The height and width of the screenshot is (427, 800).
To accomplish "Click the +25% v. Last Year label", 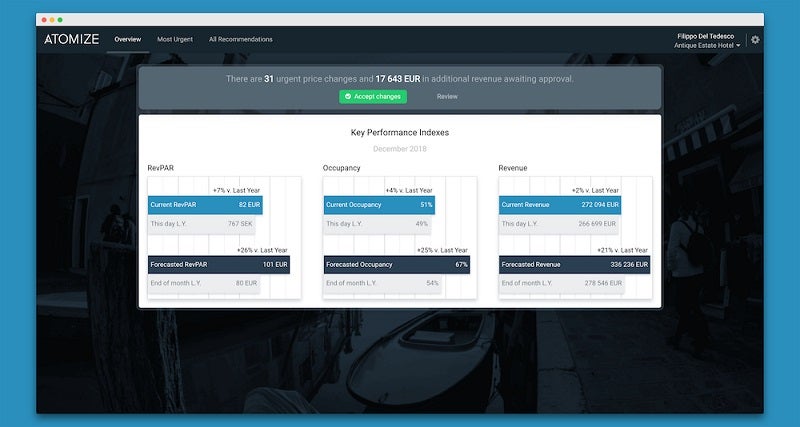I will coord(442,250).
